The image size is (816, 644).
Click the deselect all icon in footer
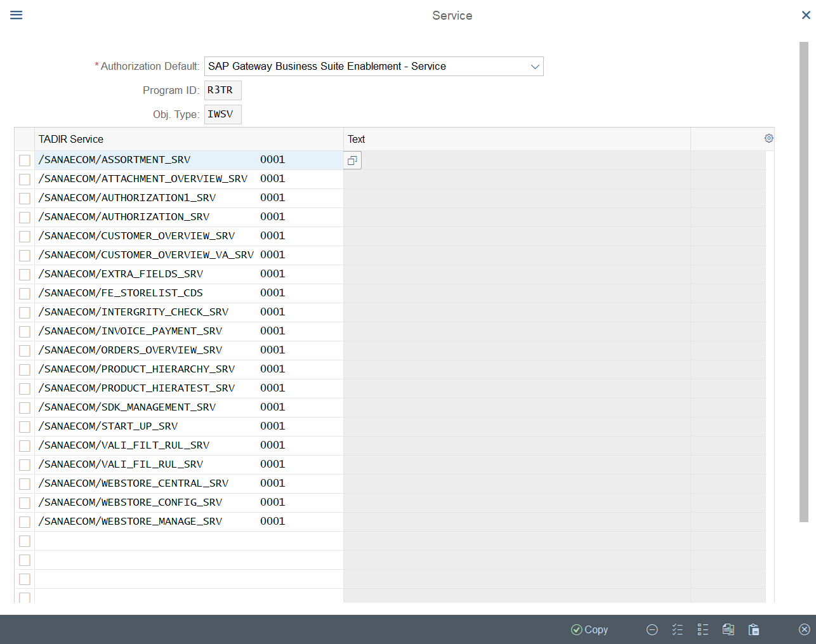point(703,629)
